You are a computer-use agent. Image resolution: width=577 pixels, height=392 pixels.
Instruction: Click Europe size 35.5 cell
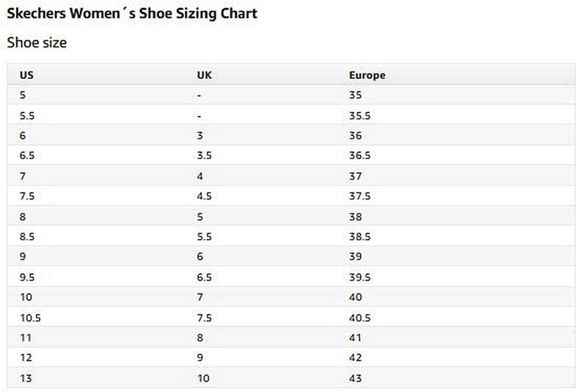(360, 116)
